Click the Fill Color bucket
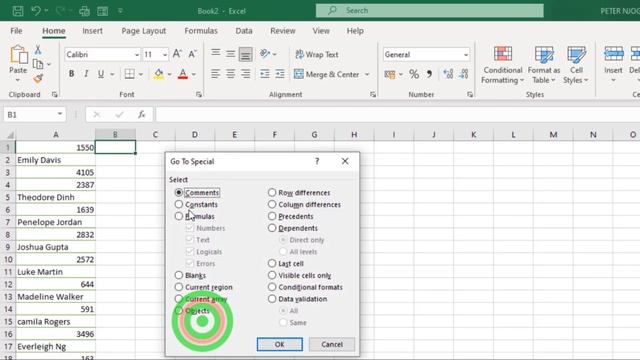Viewport: 640px width, 360px height. (159, 74)
